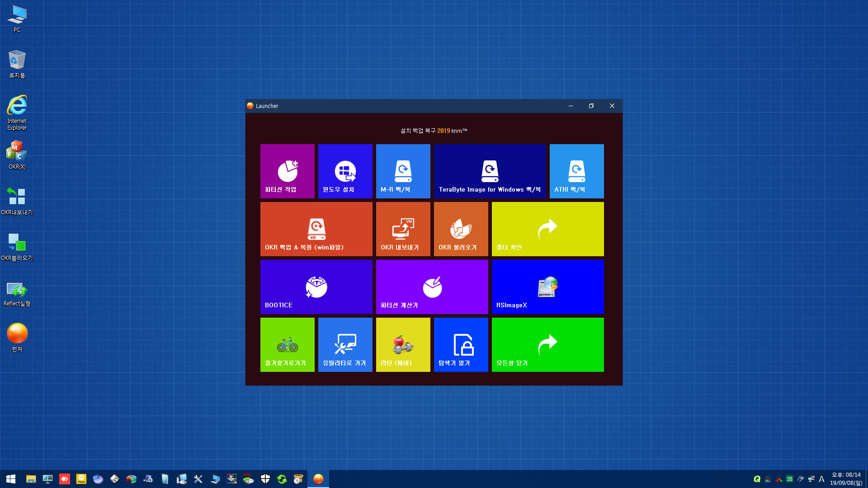
Task: Click the 설치 백업 복구 2019 knm header text
Action: point(434,131)
